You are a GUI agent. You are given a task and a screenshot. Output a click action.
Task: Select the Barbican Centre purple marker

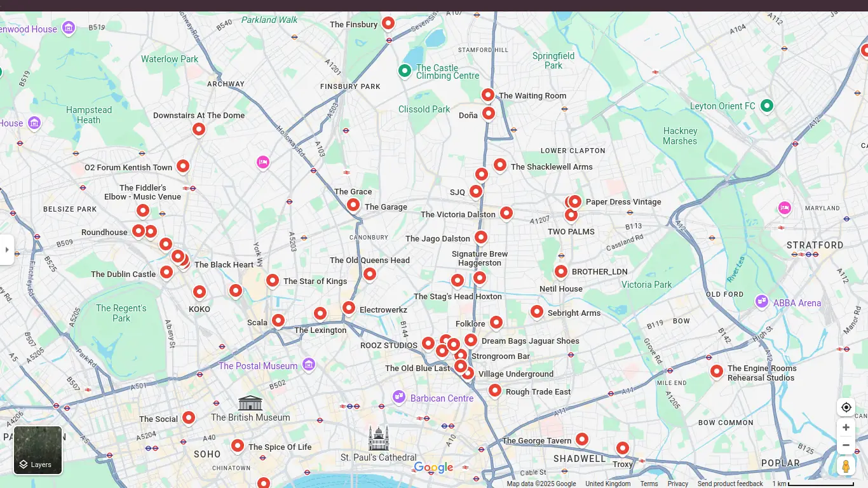tap(399, 397)
